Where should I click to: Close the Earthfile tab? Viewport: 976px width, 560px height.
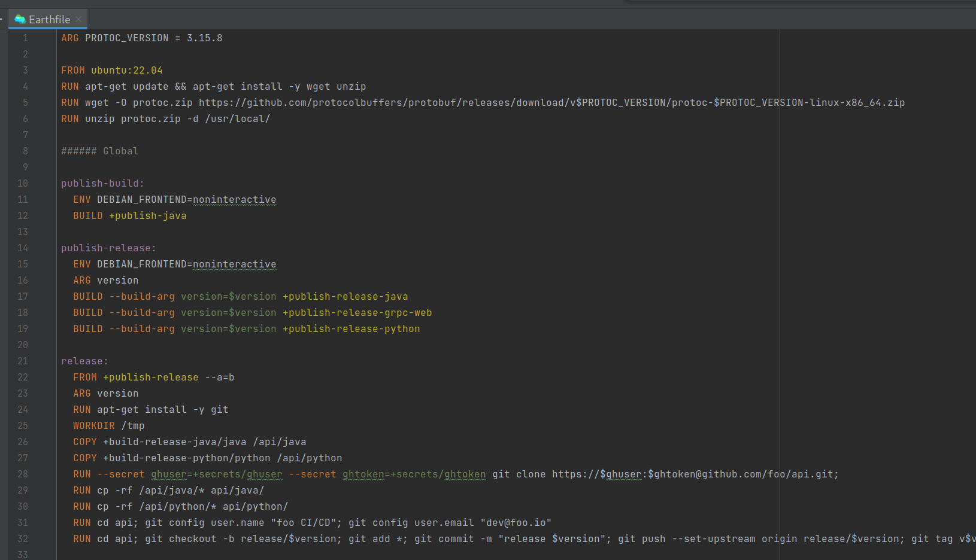tap(78, 19)
